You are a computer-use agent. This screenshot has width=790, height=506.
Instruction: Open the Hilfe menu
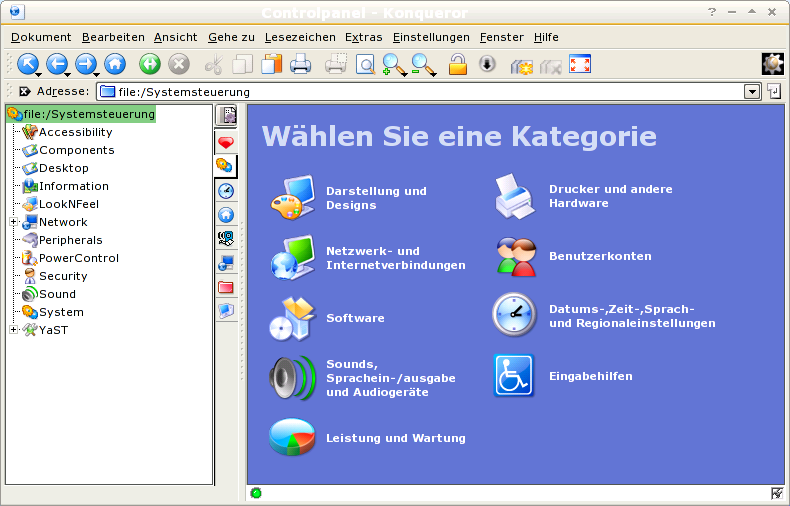(x=546, y=37)
